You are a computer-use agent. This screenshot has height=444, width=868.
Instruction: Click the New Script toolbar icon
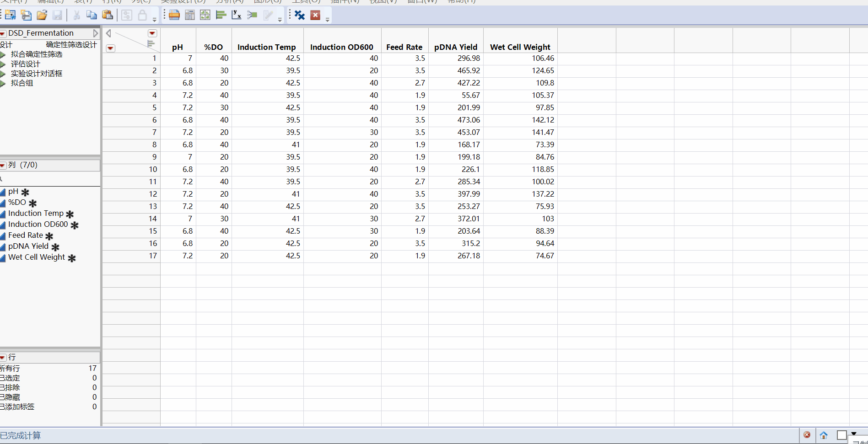click(26, 15)
